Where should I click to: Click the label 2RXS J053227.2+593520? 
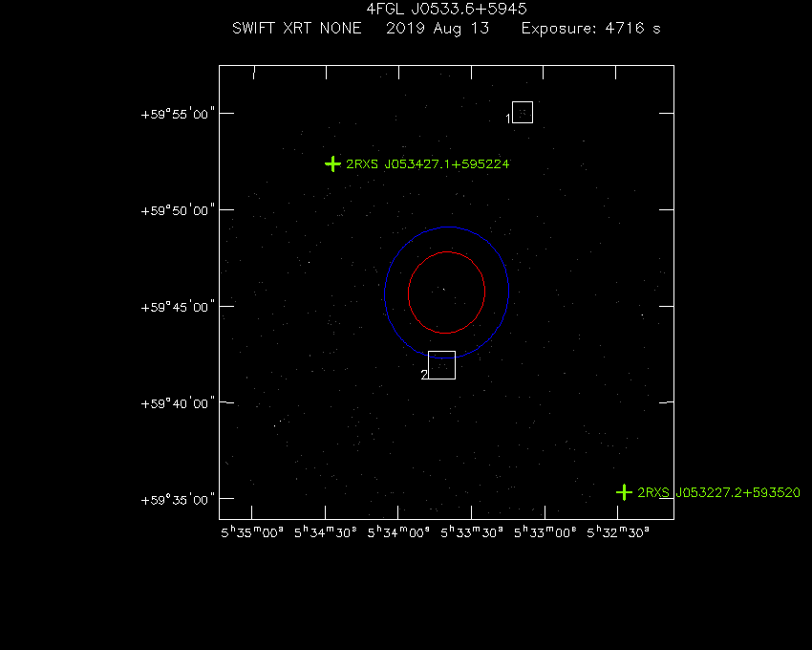tap(718, 492)
